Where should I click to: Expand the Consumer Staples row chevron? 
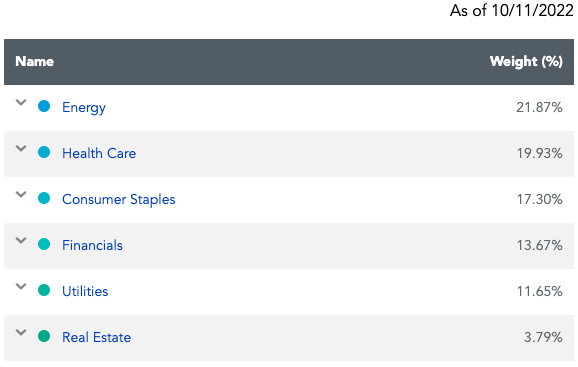(x=21, y=195)
